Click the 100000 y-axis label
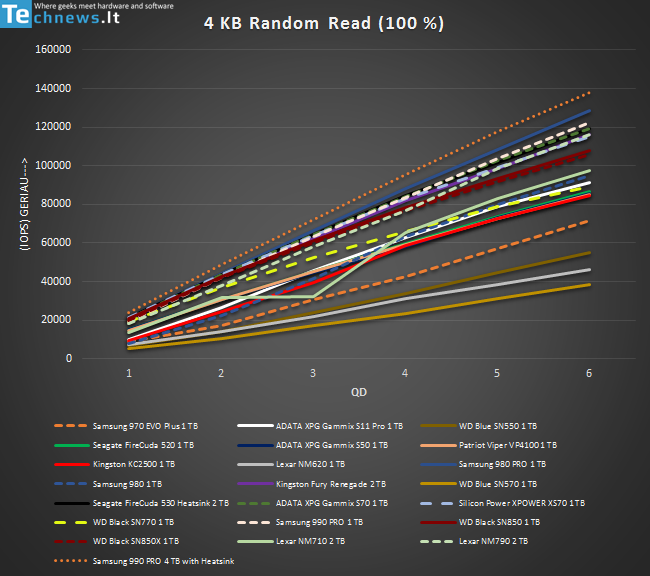This screenshot has height=576, width=650. pos(53,165)
